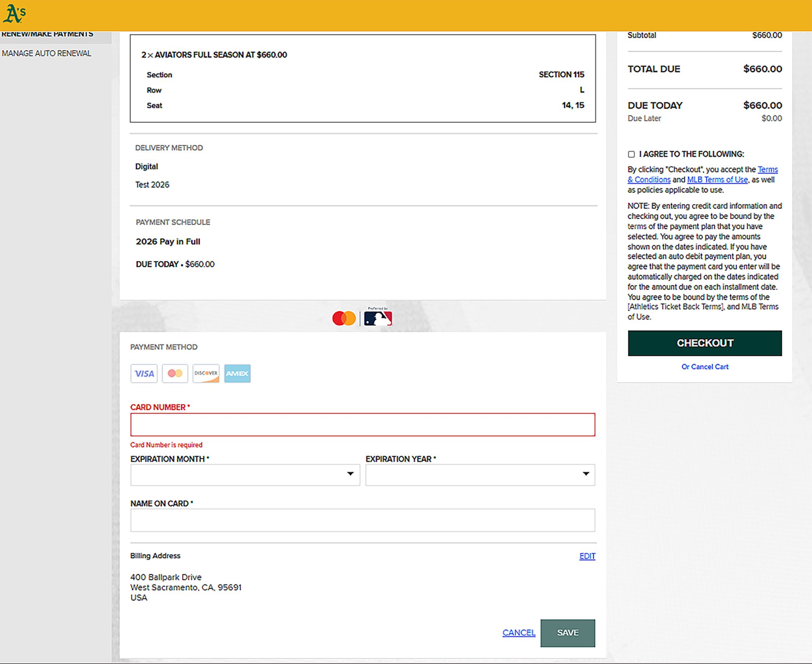Image resolution: width=812 pixels, height=664 pixels.
Task: Select the Mastercard payment method icon
Action: tap(175, 374)
